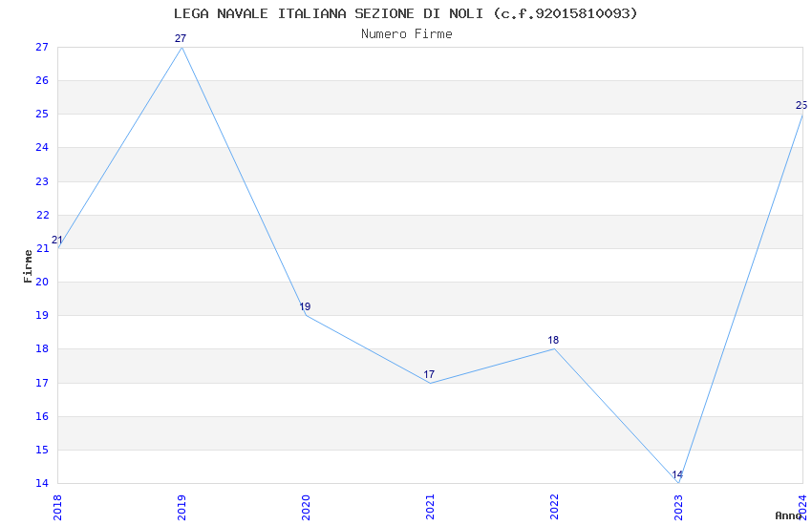Click the y-axis tick value 15

[x=42, y=450]
